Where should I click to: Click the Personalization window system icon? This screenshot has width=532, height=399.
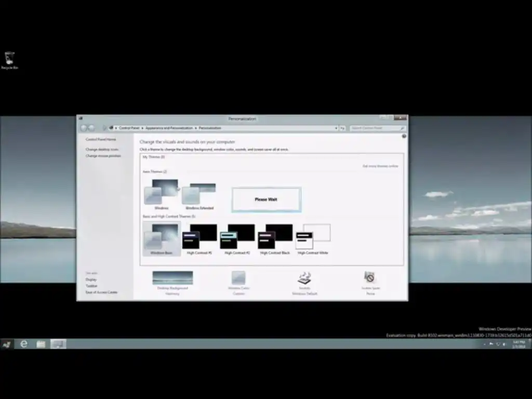[81, 118]
